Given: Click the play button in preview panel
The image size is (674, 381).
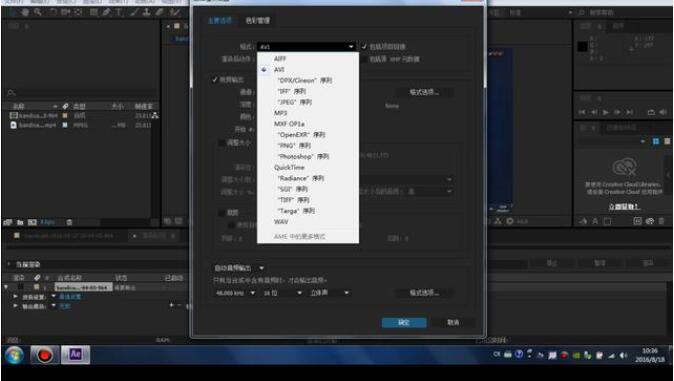Looking at the screenshot, I should point(605,112).
